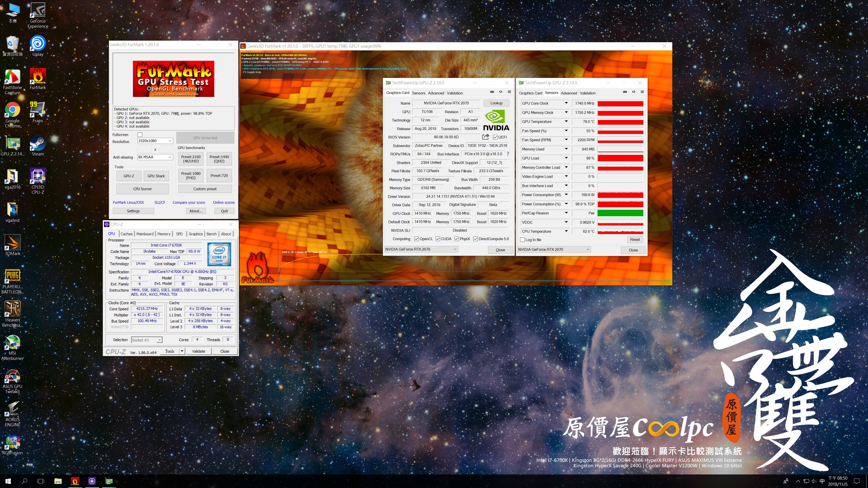Screen dimensions: 868x488
Task: Click the screenshot camera icon in right GPU-Z
Action: click(x=625, y=92)
